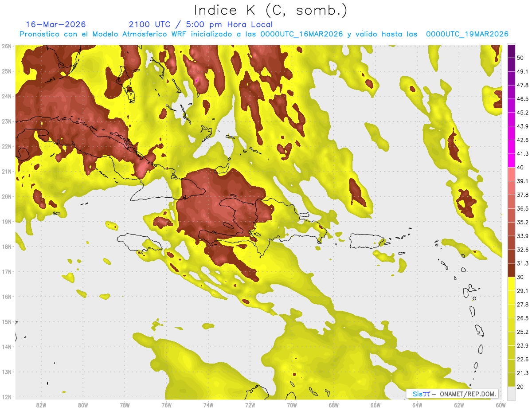This screenshot has height=411, width=532.
Task: Click the '17N' latitude label
Action: (7, 271)
